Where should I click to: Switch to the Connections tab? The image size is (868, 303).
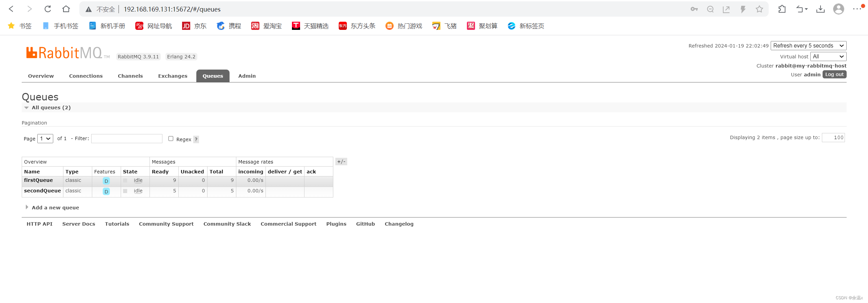[x=86, y=76]
